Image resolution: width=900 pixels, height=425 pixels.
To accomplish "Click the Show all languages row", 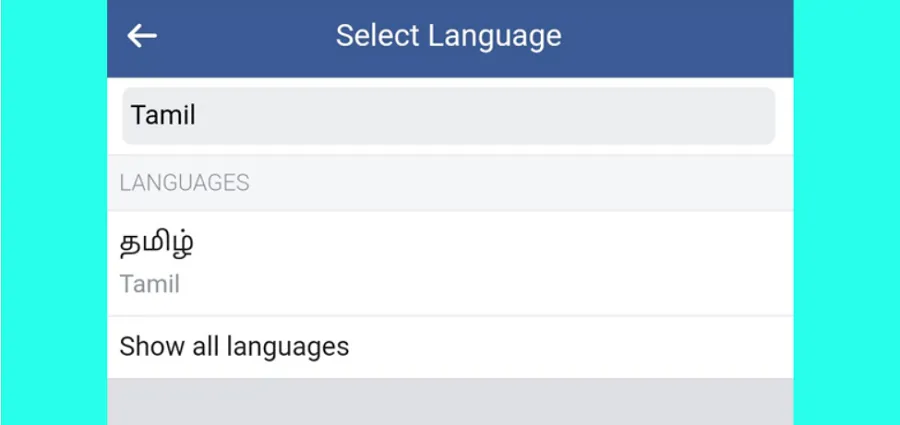I will [x=450, y=347].
